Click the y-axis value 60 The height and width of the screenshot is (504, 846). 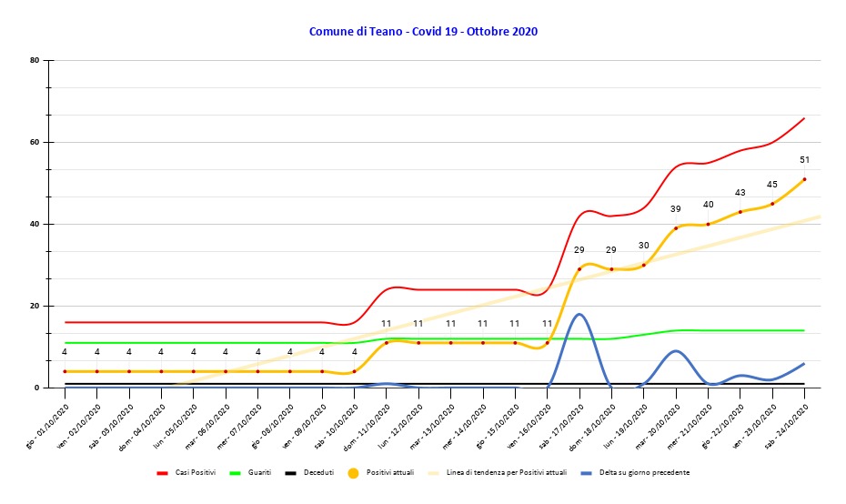click(x=35, y=143)
